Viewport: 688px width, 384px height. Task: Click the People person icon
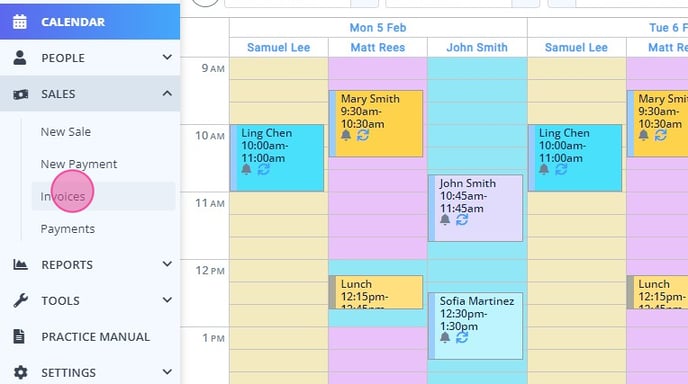(x=19, y=57)
